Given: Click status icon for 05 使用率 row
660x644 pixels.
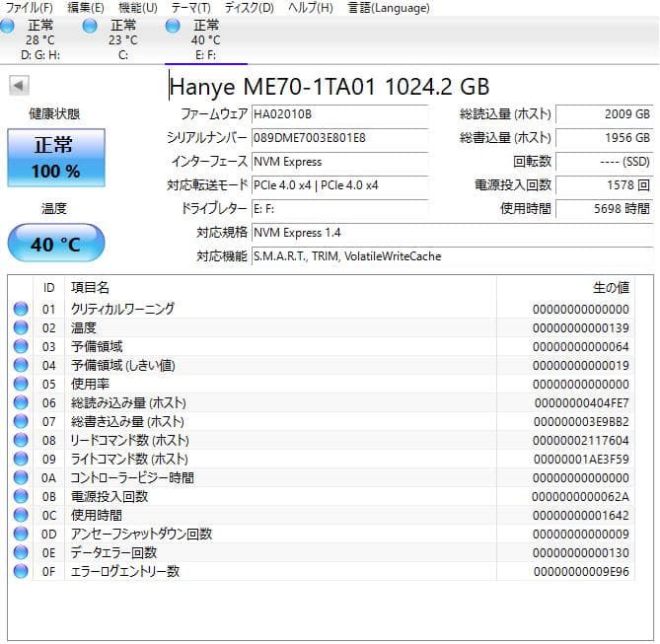Looking at the screenshot, I should coord(21,384).
